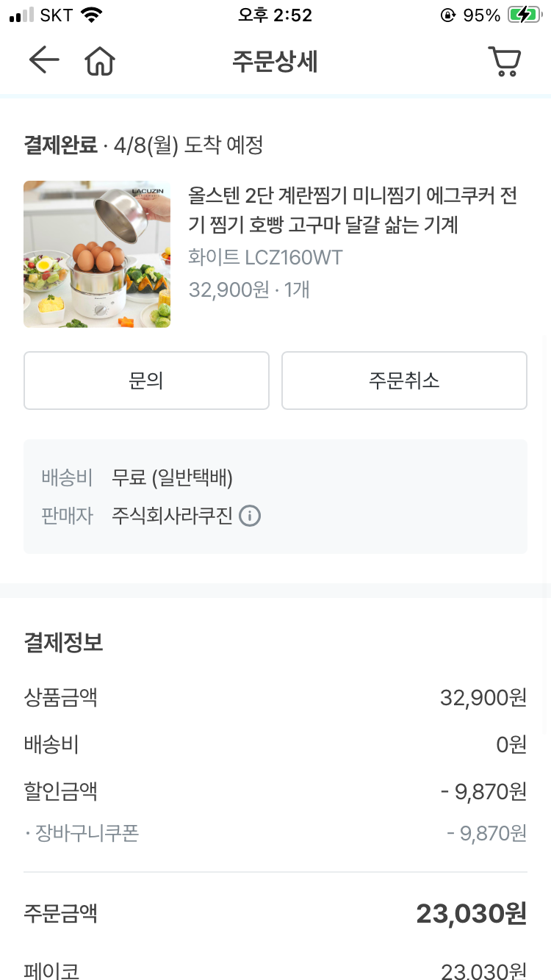Tap seller info circle icon

pos(251,516)
